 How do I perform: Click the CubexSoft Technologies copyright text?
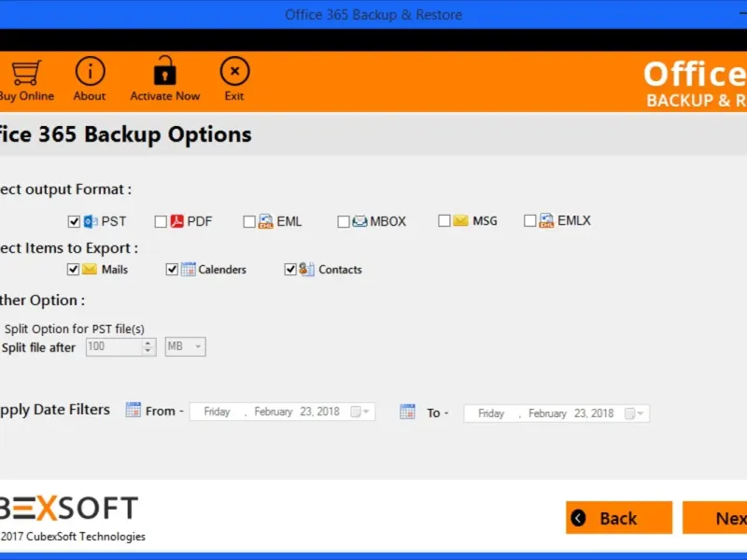[x=73, y=537]
